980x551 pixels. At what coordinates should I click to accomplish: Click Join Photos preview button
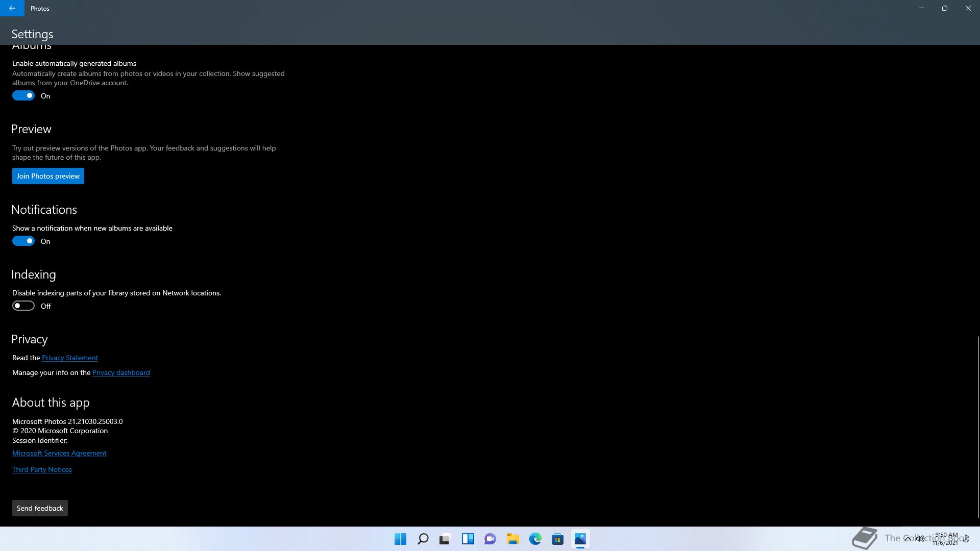[x=48, y=176]
